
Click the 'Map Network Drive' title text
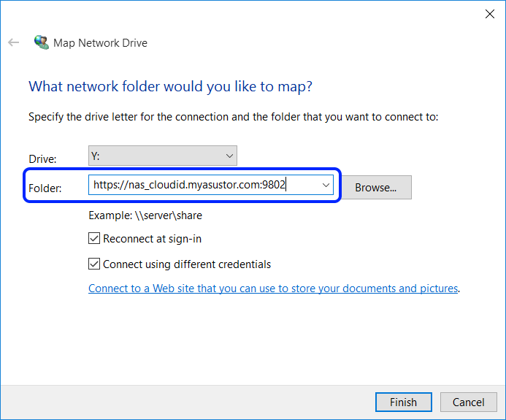[x=100, y=43]
